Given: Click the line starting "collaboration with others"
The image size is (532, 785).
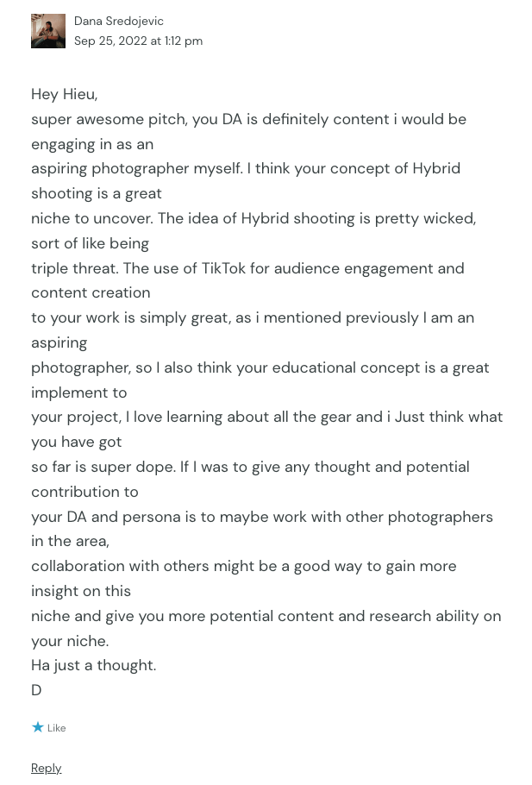Looking at the screenshot, I should click(x=244, y=566).
